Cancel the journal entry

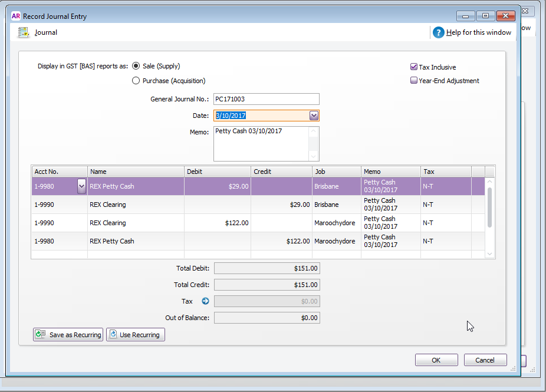click(x=485, y=360)
